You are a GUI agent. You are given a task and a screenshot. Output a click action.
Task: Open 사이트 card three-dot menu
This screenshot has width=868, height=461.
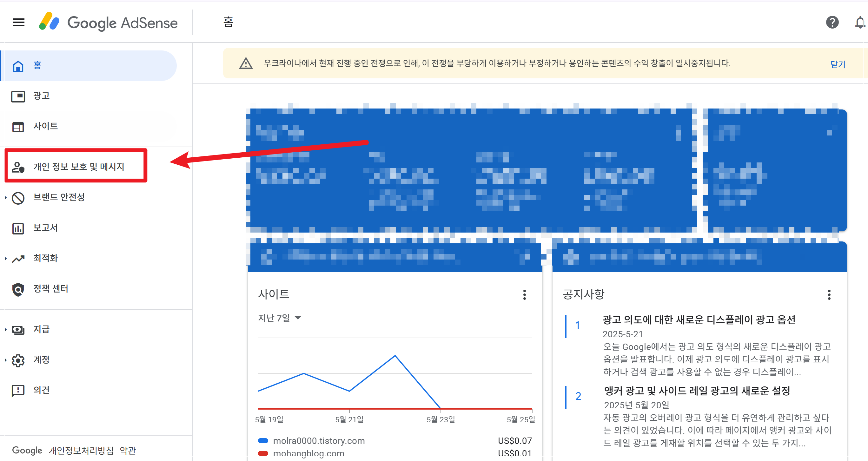(x=524, y=295)
